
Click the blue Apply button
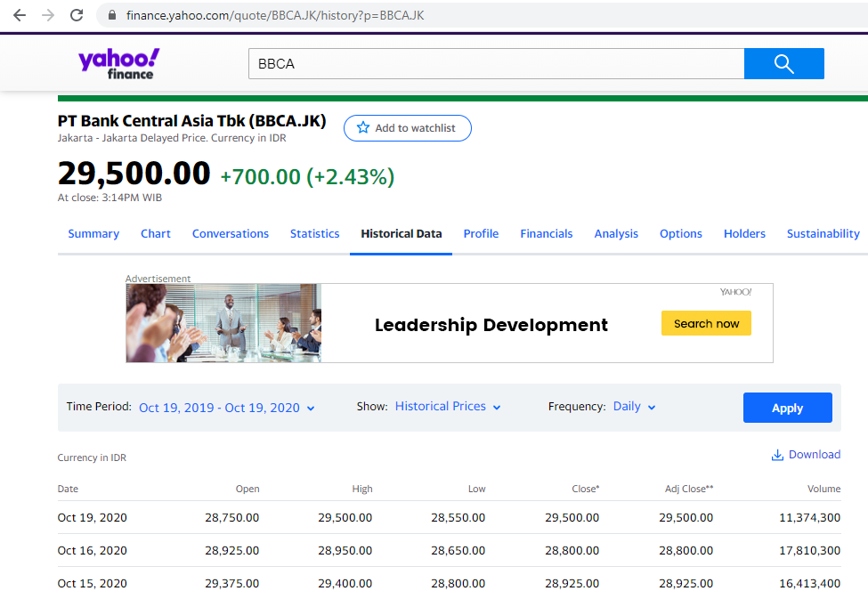(787, 408)
